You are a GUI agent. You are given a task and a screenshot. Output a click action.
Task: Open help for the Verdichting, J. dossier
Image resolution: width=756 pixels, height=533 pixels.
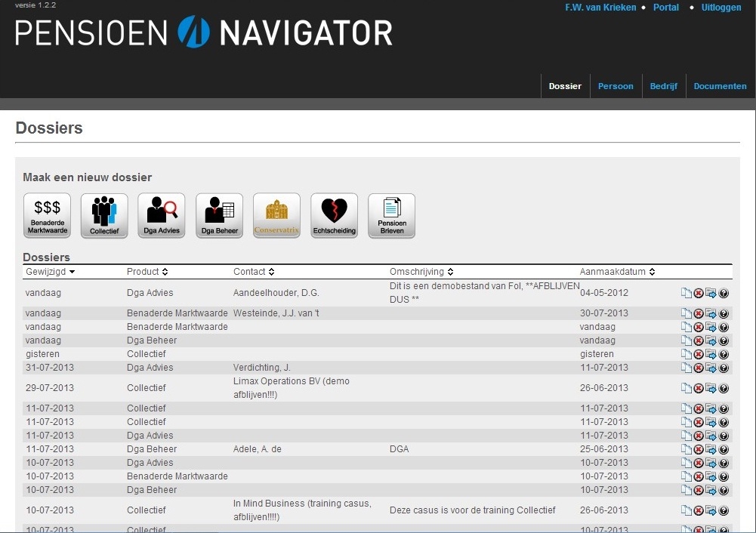[x=724, y=368]
